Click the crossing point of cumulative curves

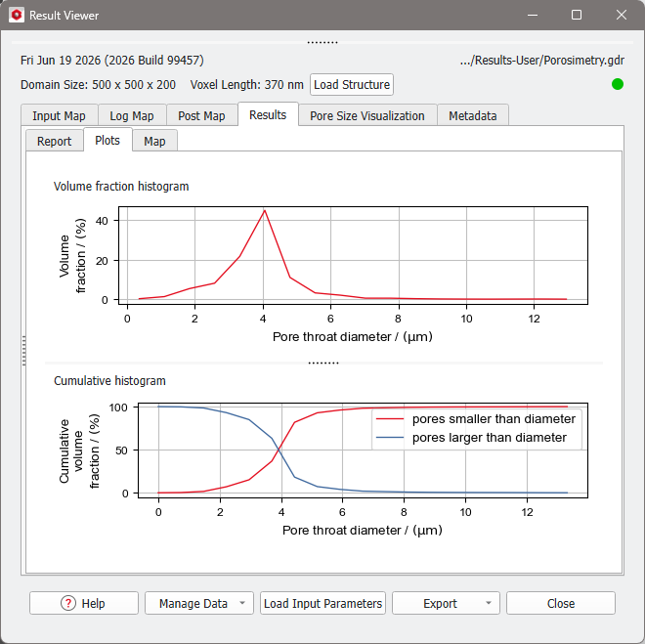point(279,450)
